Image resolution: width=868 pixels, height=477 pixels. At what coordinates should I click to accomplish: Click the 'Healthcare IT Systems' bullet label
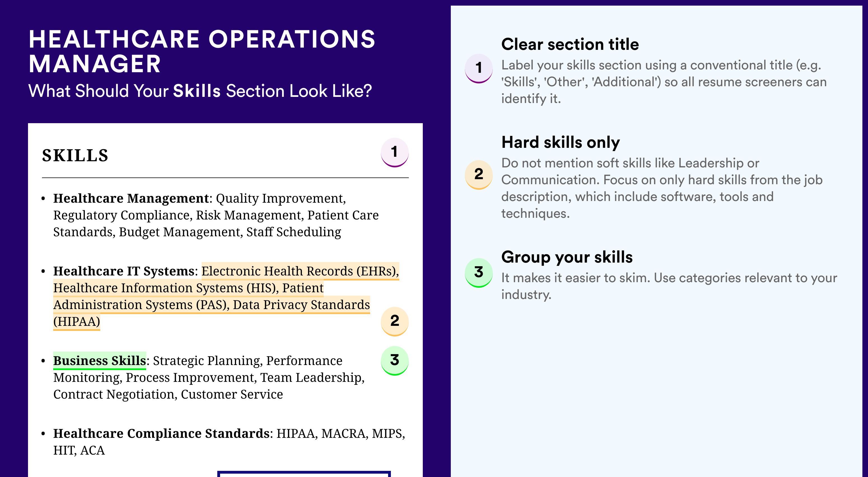[124, 271]
